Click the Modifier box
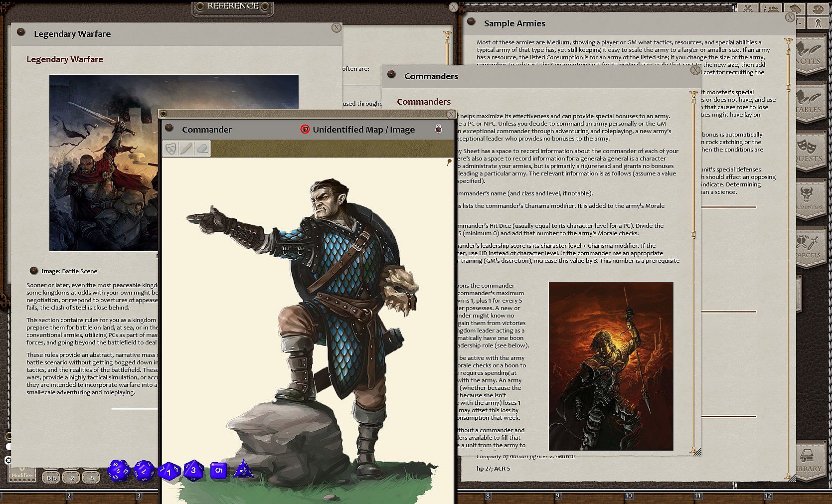This screenshot has height=504, width=832. click(22, 474)
